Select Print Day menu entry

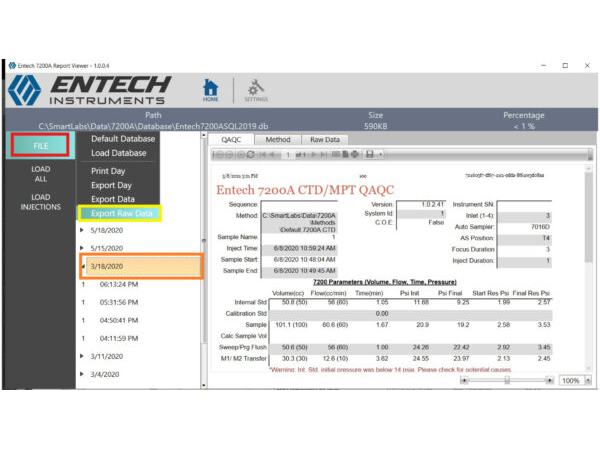(108, 171)
